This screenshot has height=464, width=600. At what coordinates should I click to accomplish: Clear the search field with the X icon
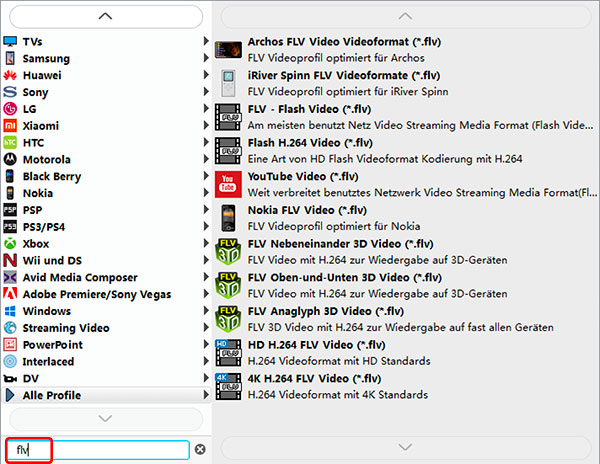[x=200, y=449]
